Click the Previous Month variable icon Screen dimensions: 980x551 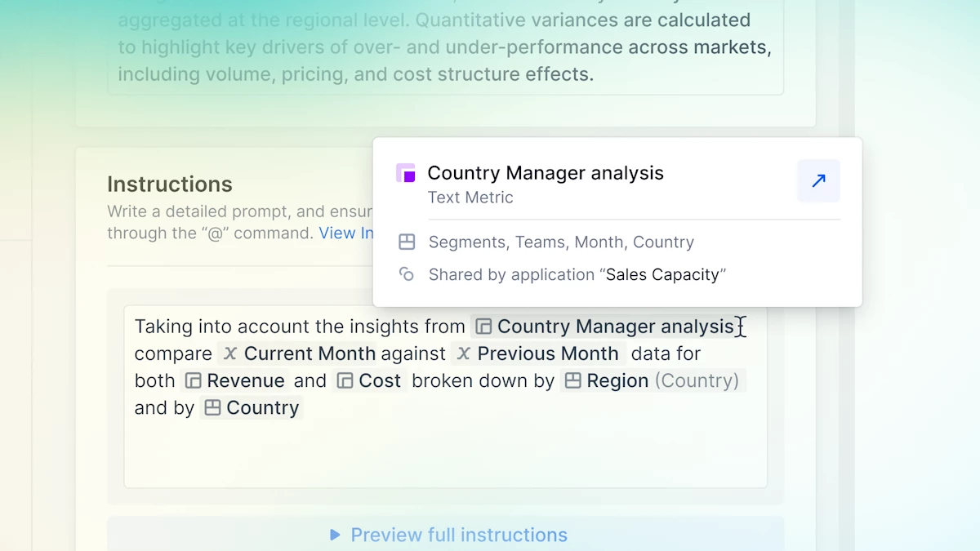pyautogui.click(x=464, y=353)
